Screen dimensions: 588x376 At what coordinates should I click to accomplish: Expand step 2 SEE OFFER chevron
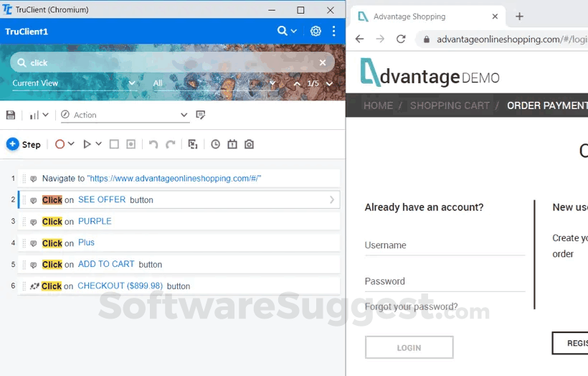tap(332, 199)
